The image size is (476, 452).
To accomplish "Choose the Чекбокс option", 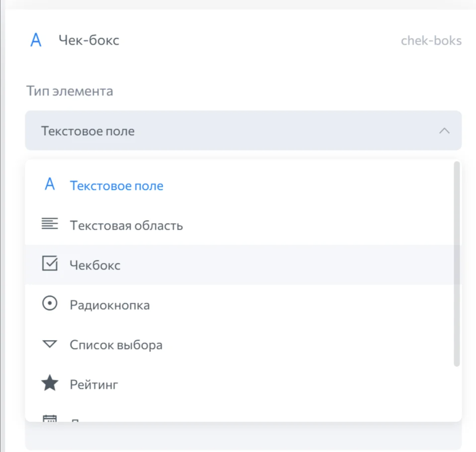I will tap(95, 265).
